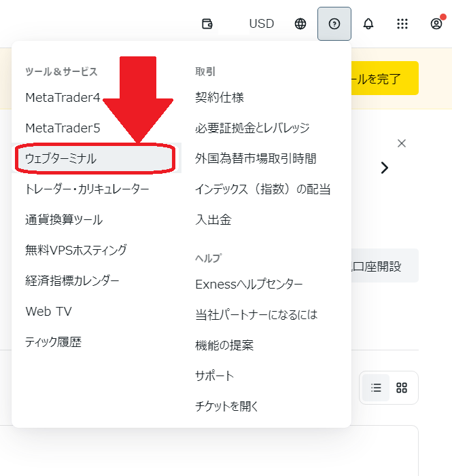Open サポート link
452x476 pixels.
[215, 376]
